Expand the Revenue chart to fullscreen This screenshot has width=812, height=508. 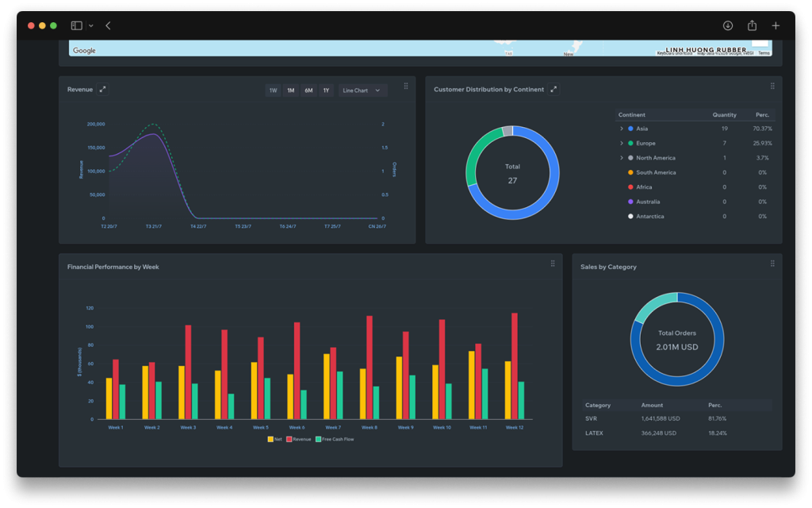point(102,89)
